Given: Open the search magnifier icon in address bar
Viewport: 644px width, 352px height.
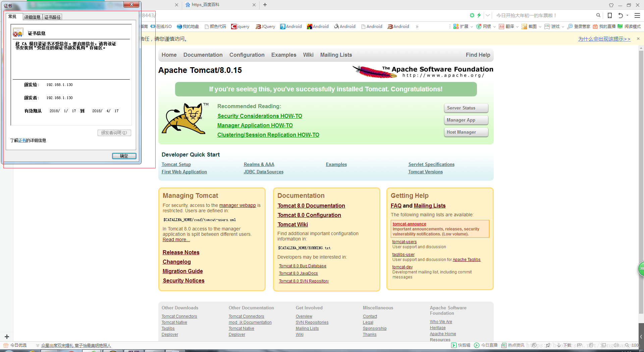Looking at the screenshot, I should [598, 15].
